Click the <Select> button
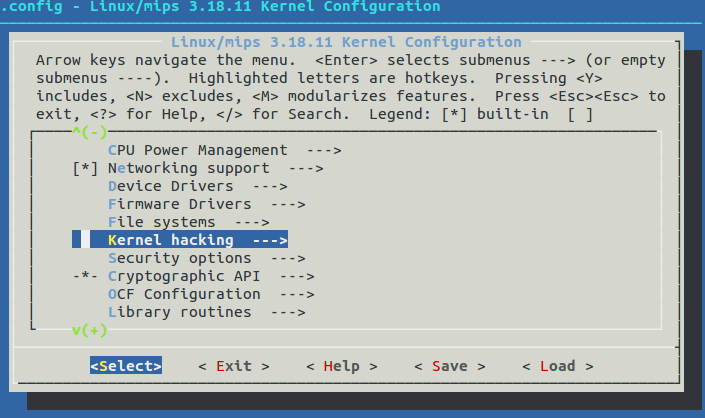Viewport: 705px width, 418px height. 126,366
